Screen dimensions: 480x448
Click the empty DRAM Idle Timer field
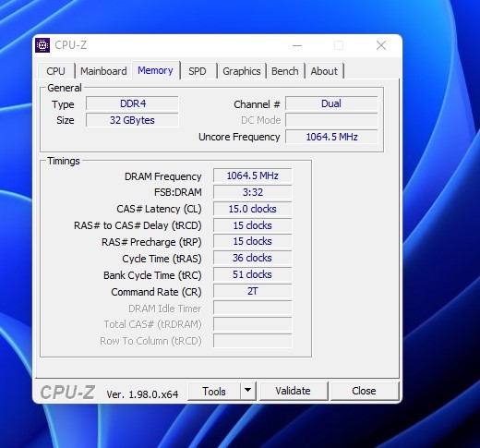pos(253,308)
